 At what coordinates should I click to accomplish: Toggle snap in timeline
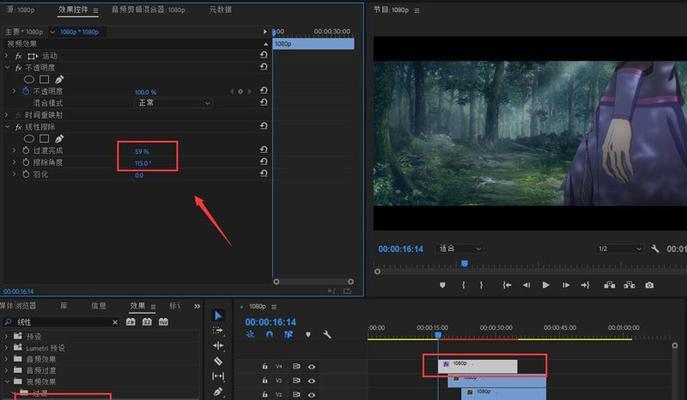pyautogui.click(x=269, y=335)
